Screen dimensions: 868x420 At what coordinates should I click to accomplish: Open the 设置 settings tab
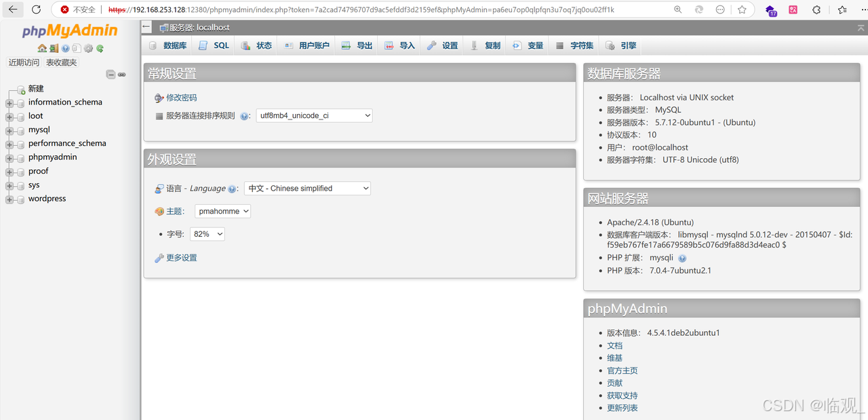point(442,45)
